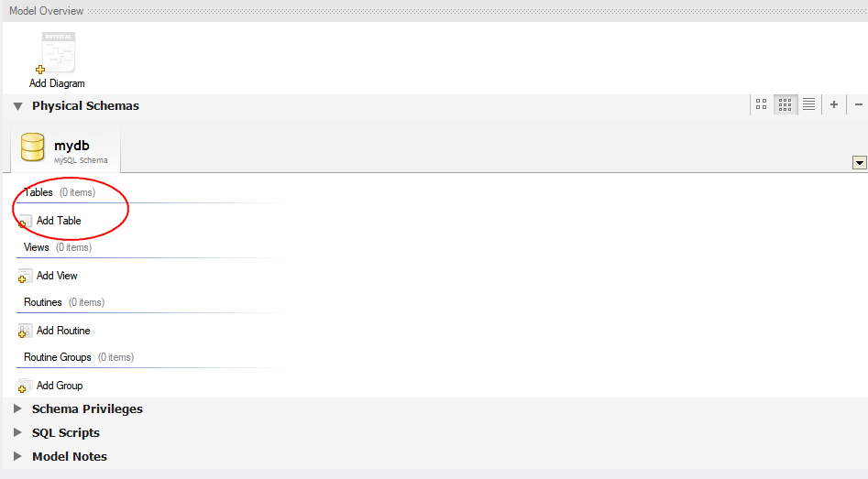Click the Routine Groups section header
The height and width of the screenshot is (479, 868).
click(x=58, y=357)
